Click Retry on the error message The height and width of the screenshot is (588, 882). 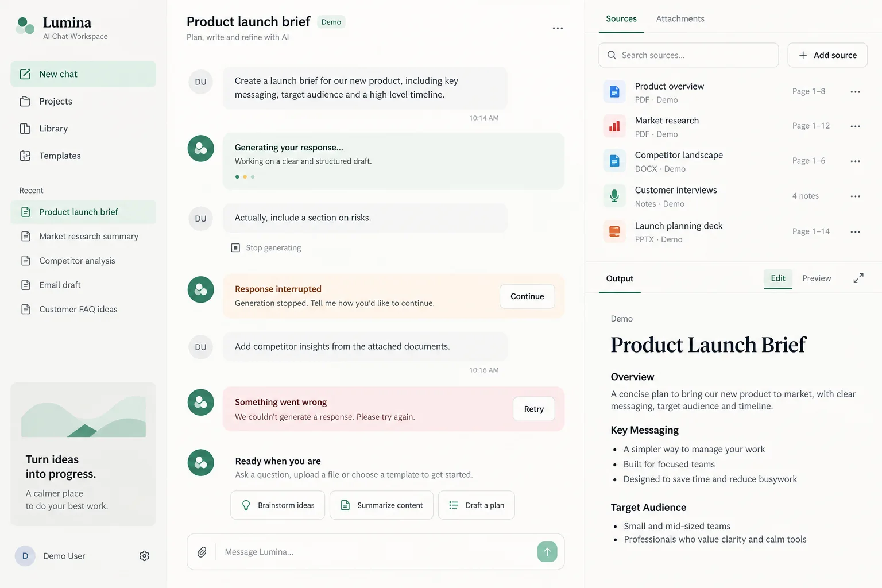(x=533, y=409)
